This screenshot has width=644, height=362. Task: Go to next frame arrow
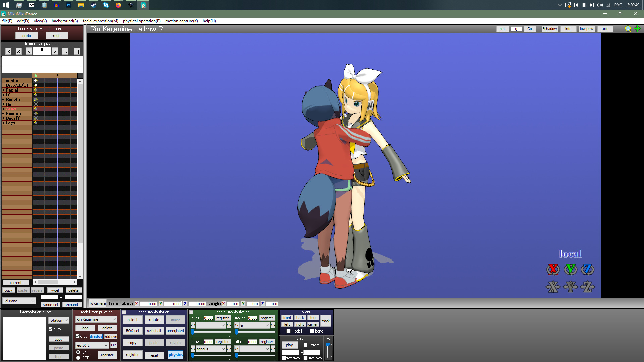click(55, 51)
